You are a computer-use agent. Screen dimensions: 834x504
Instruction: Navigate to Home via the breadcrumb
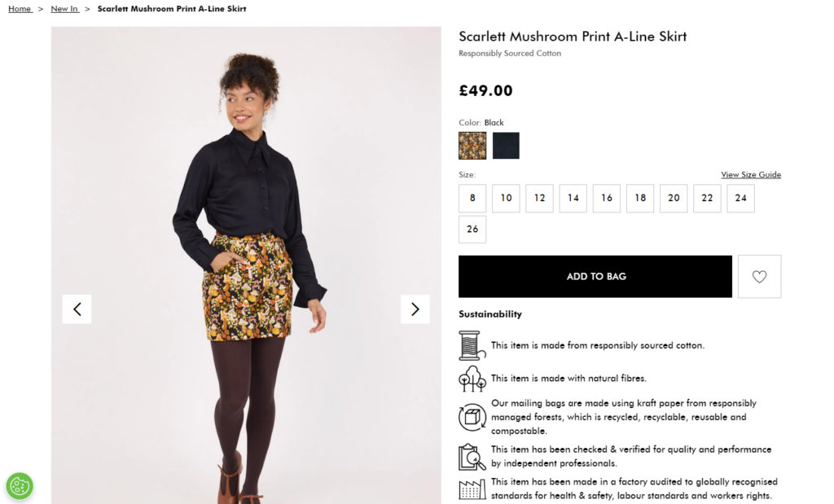tap(20, 8)
